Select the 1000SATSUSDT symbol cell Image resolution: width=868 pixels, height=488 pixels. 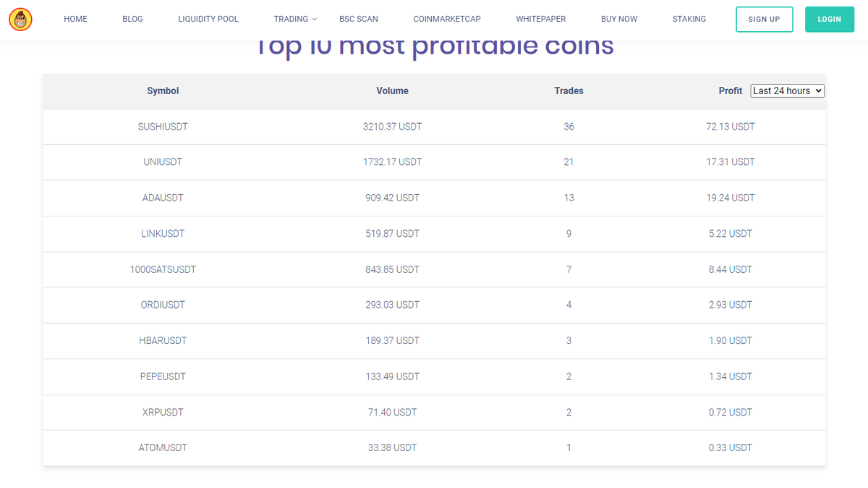click(x=163, y=269)
